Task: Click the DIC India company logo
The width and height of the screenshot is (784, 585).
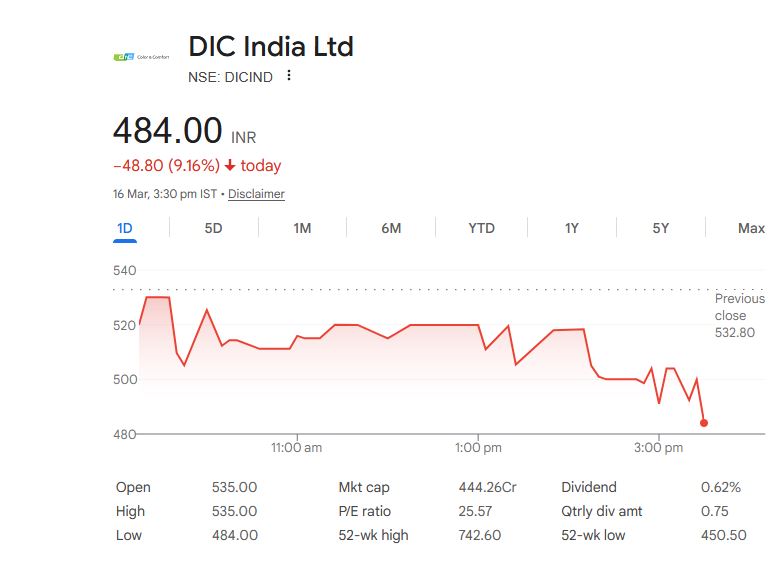Action: 139,57
